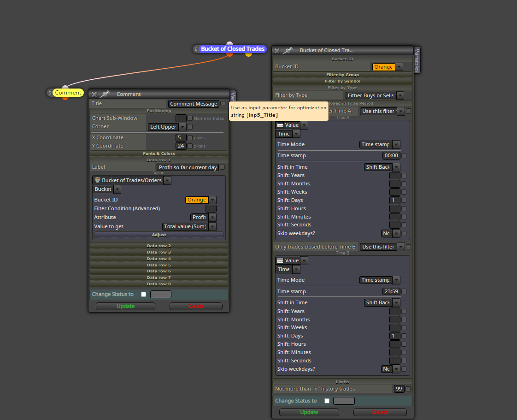Select the Bucket of Closed Trades node
The height and width of the screenshot is (420, 517).
[232, 49]
